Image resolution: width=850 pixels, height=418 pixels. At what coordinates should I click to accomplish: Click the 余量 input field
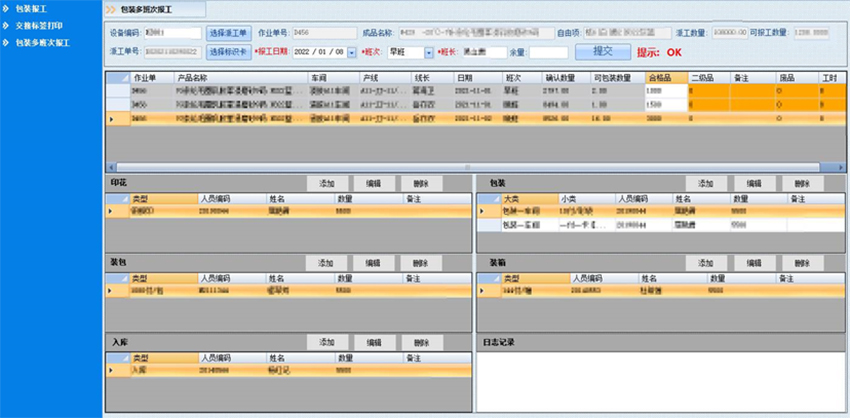(549, 53)
